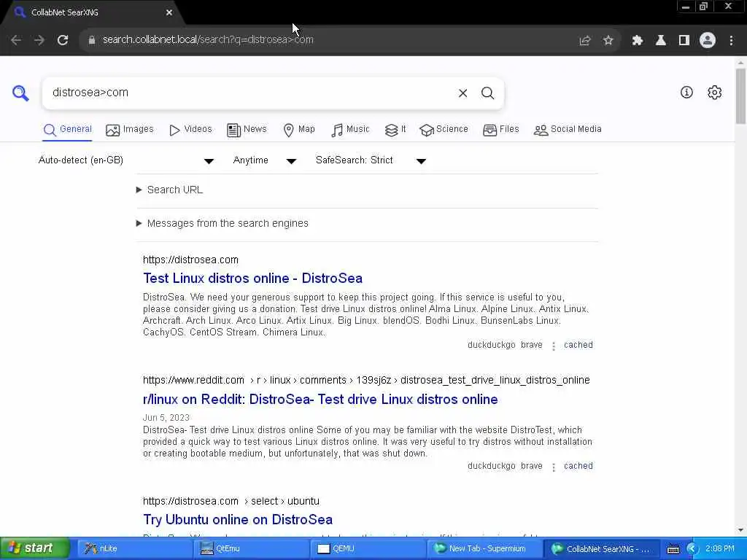747x560 pixels.
Task: Bookmark this page with star icon
Action: 608,41
